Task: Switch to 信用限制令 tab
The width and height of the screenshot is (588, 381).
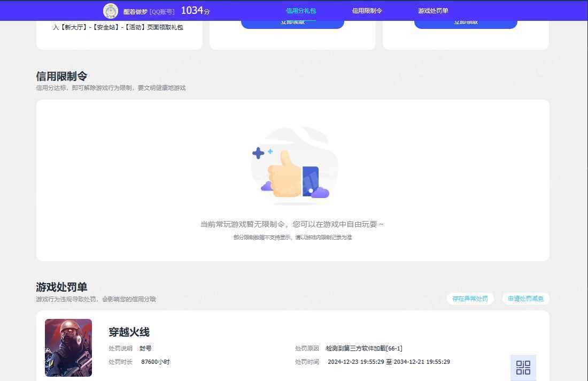Action: pyautogui.click(x=367, y=11)
